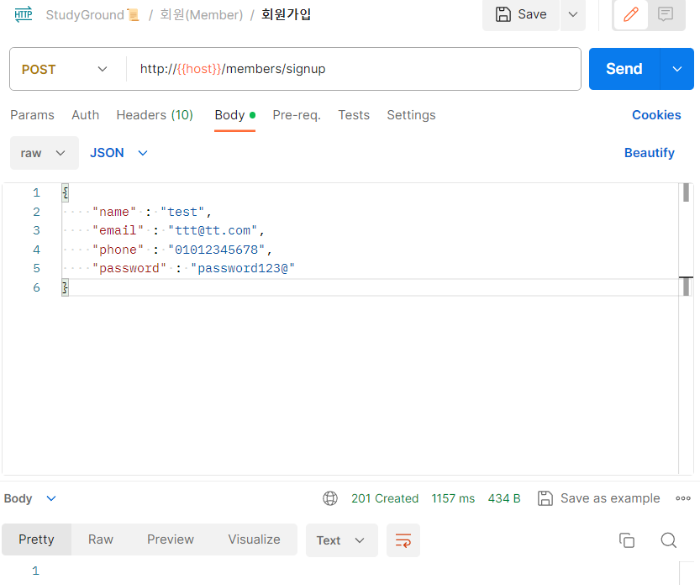The width and height of the screenshot is (700, 585).
Task: Click the 회원(Member) folder breadcrumb
Action: [x=201, y=15]
